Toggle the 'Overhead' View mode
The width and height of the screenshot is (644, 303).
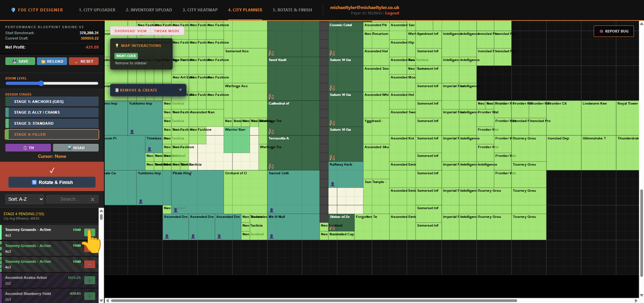point(130,31)
